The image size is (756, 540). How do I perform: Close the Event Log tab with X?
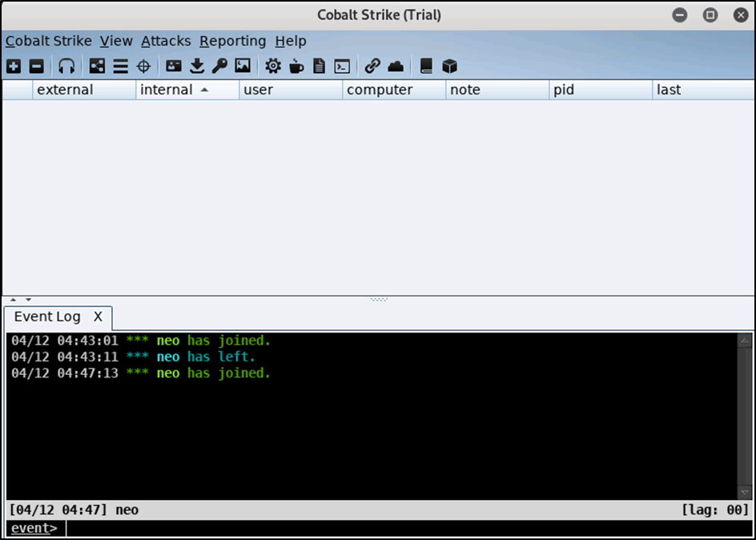[98, 316]
